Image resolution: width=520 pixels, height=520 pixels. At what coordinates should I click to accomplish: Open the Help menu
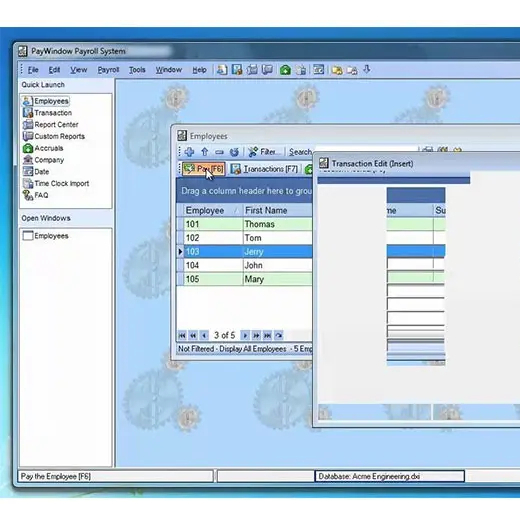[x=199, y=70]
